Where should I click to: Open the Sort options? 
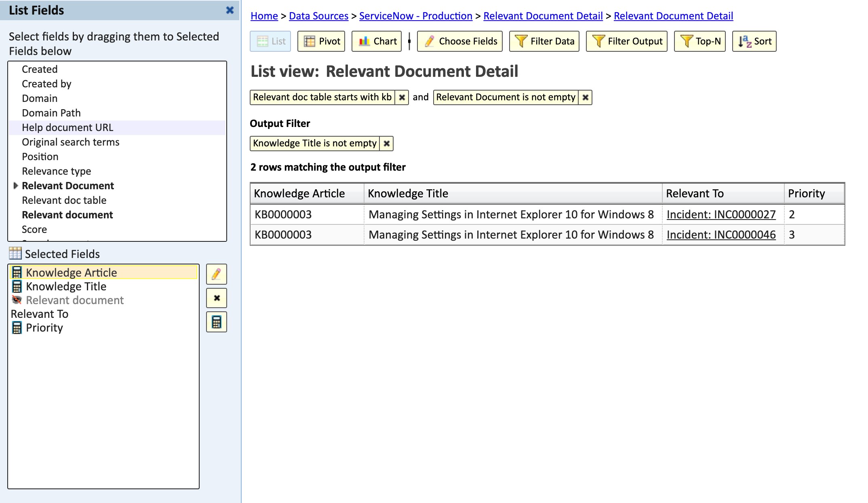[x=754, y=41]
